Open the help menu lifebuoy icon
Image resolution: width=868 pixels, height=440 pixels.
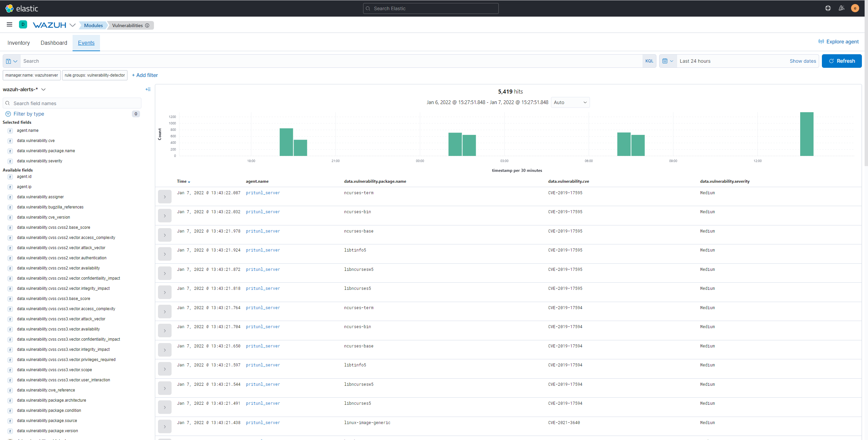(828, 8)
